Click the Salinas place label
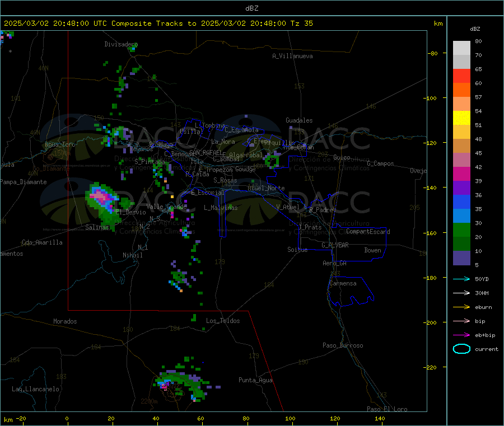This screenshot has height=426, width=504. 97,227
